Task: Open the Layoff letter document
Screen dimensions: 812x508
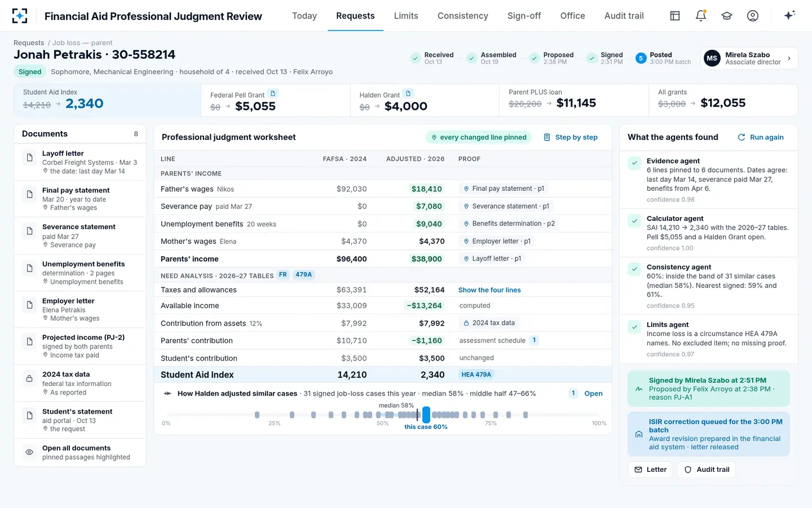Action: pos(80,162)
